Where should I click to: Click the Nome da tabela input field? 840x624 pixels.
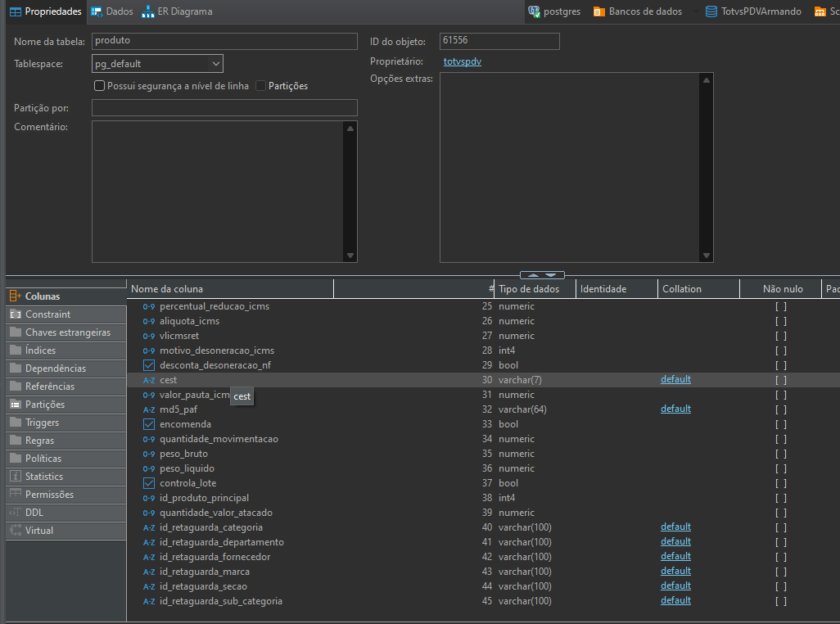click(224, 41)
